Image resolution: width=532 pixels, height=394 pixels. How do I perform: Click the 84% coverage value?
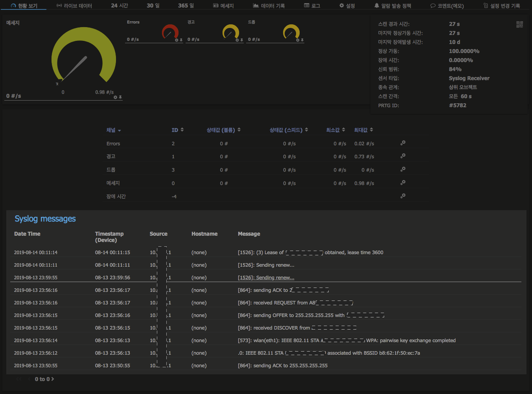(x=455, y=69)
